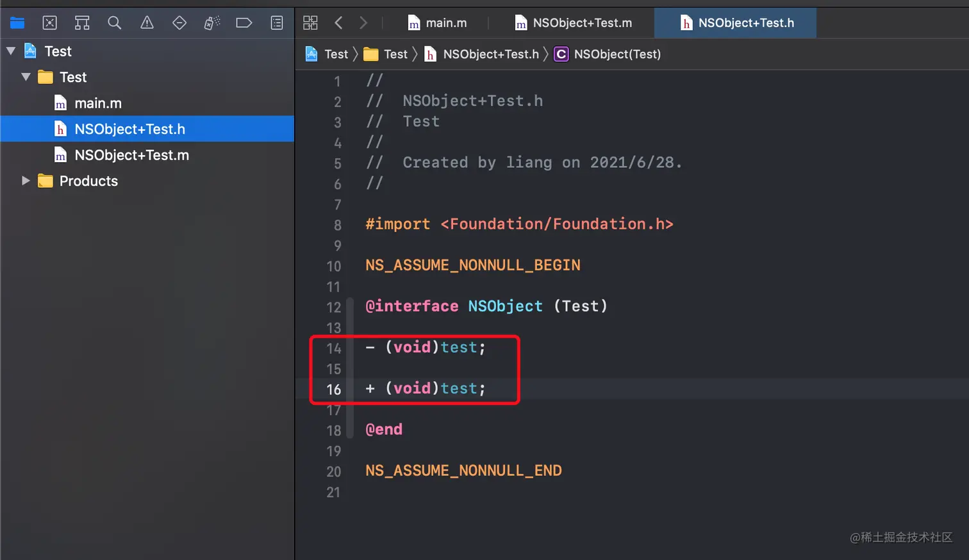
Task: Click line number 18 in gutter
Action: point(333,431)
